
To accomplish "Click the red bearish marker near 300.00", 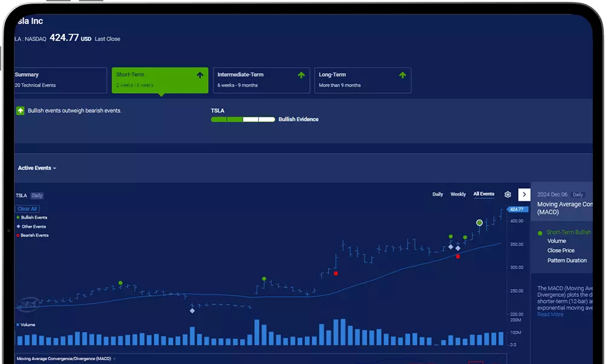I will [x=336, y=273].
